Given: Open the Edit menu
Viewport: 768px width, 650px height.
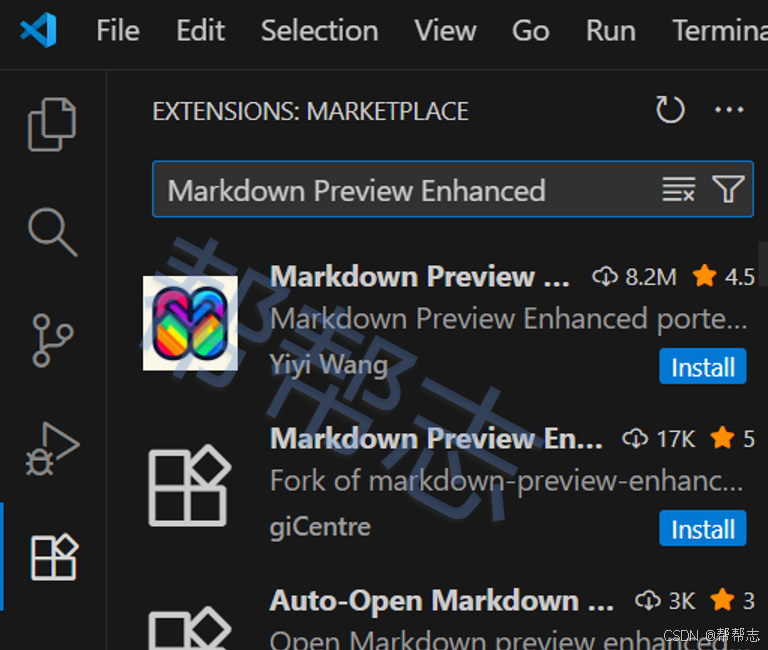Looking at the screenshot, I should pos(200,30).
